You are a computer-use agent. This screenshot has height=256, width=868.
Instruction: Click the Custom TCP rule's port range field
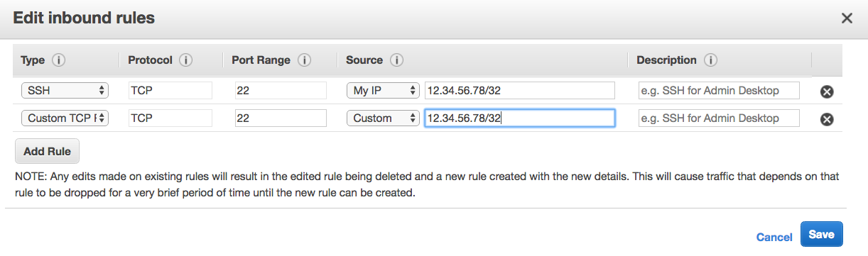coord(281,118)
